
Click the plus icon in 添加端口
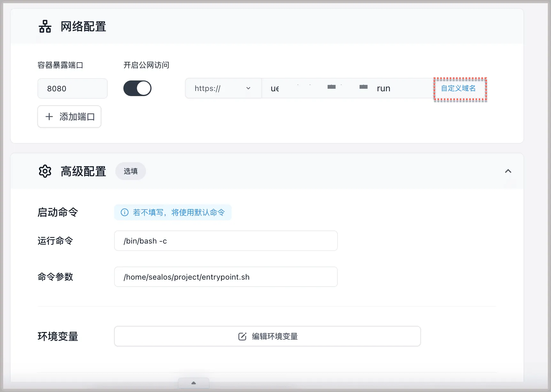[49, 117]
